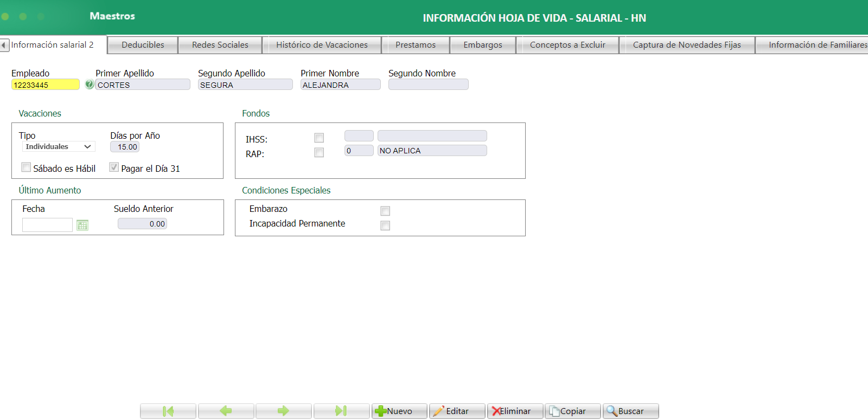Toggle the Pagar el Día 31 checkbox
The image size is (868, 420).
tap(114, 167)
